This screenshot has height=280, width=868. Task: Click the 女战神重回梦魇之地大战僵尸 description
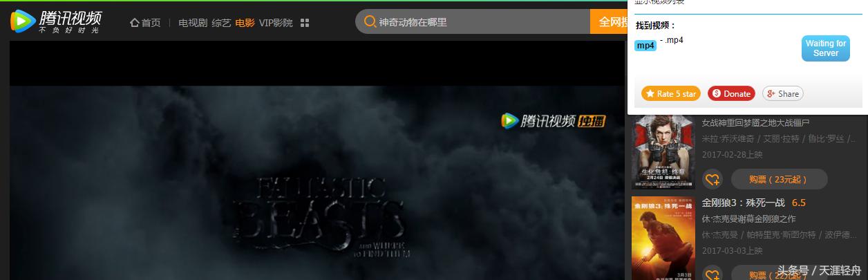[756, 123]
